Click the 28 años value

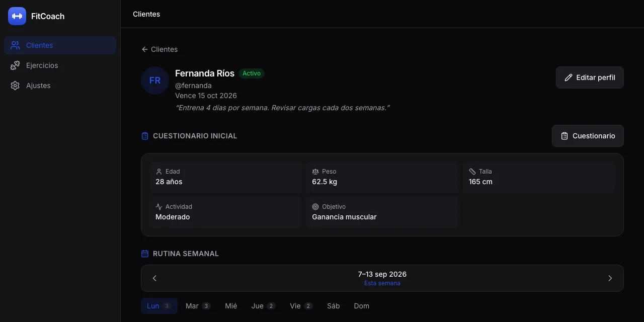(169, 182)
